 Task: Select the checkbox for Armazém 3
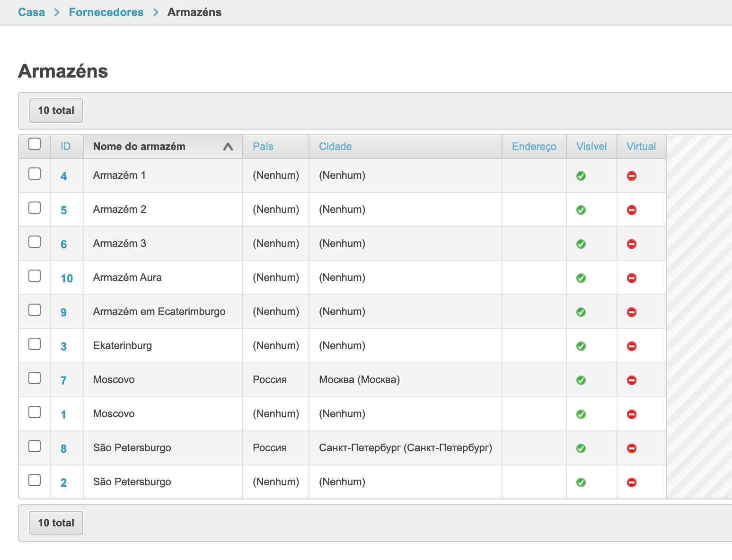point(35,242)
